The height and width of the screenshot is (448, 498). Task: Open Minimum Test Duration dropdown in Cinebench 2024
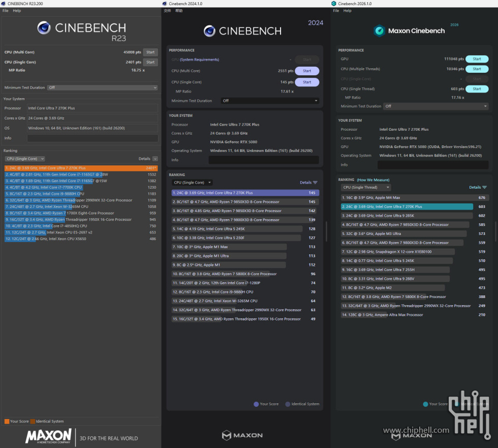click(x=270, y=101)
